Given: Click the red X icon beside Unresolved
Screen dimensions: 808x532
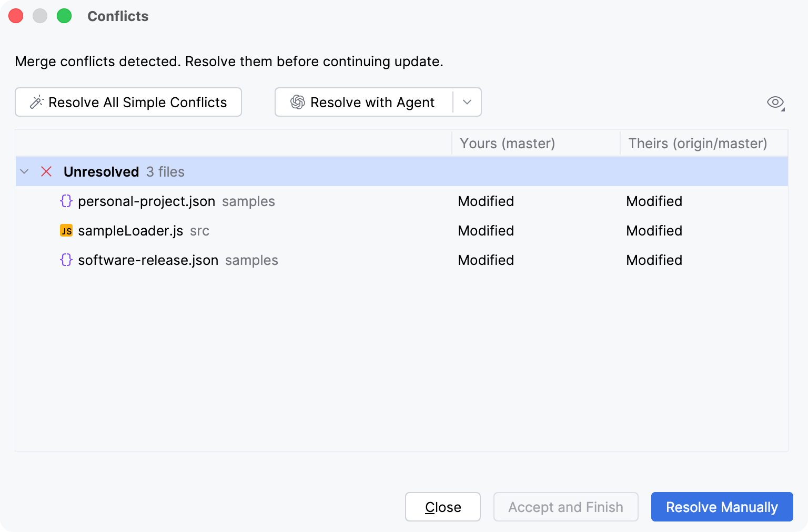Looking at the screenshot, I should [x=46, y=171].
